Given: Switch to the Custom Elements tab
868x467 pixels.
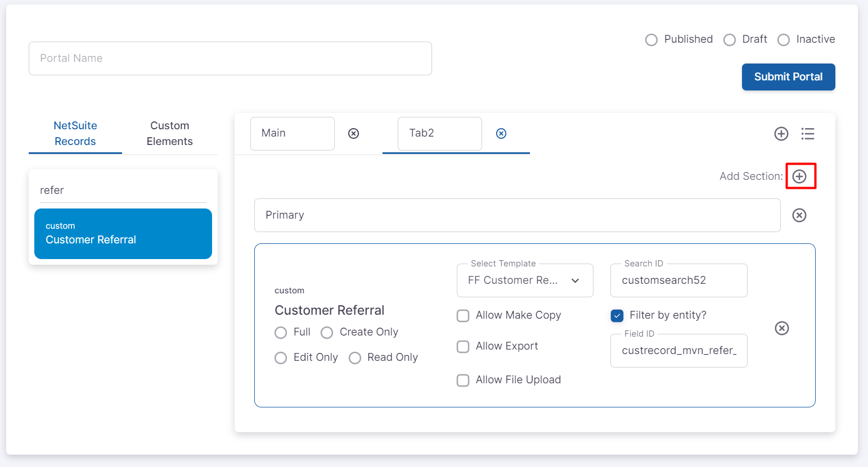Looking at the screenshot, I should (169, 134).
